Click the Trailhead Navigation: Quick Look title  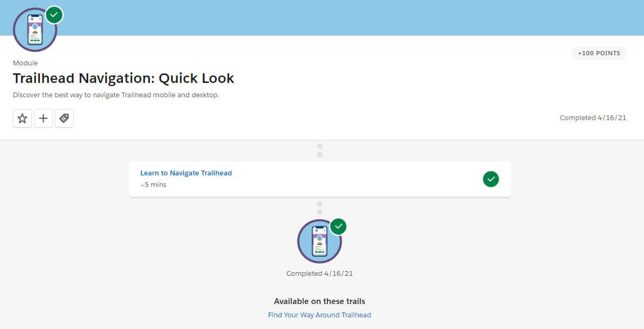123,78
